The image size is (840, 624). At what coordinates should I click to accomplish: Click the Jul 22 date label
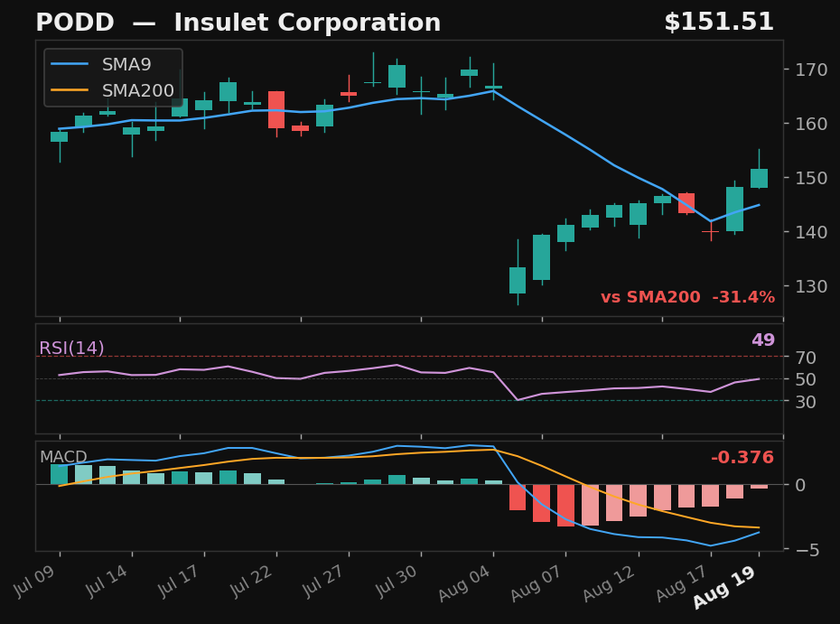click(x=252, y=582)
